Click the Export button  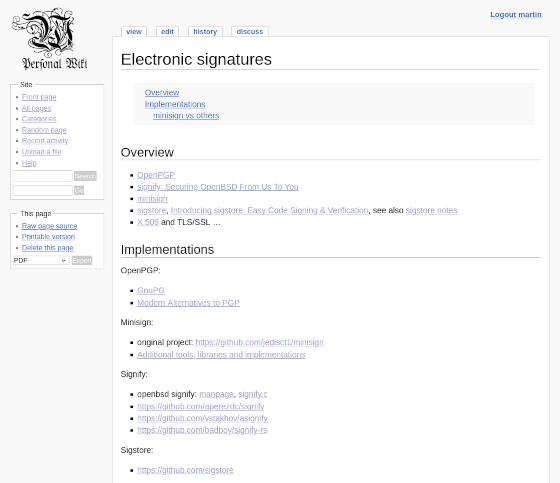(x=82, y=260)
